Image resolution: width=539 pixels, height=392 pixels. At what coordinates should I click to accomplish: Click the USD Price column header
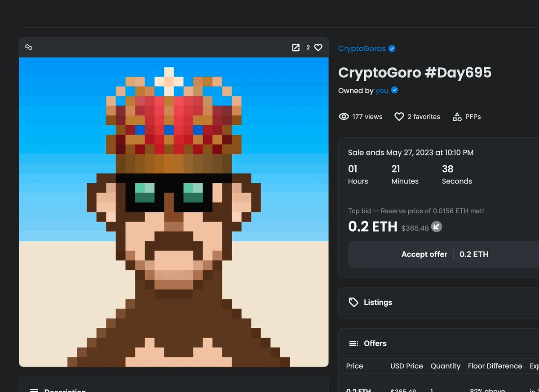click(406, 366)
